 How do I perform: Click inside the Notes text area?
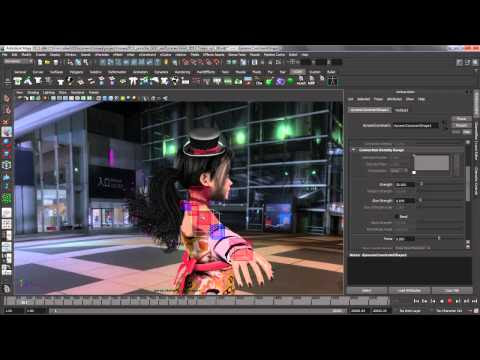click(409, 271)
